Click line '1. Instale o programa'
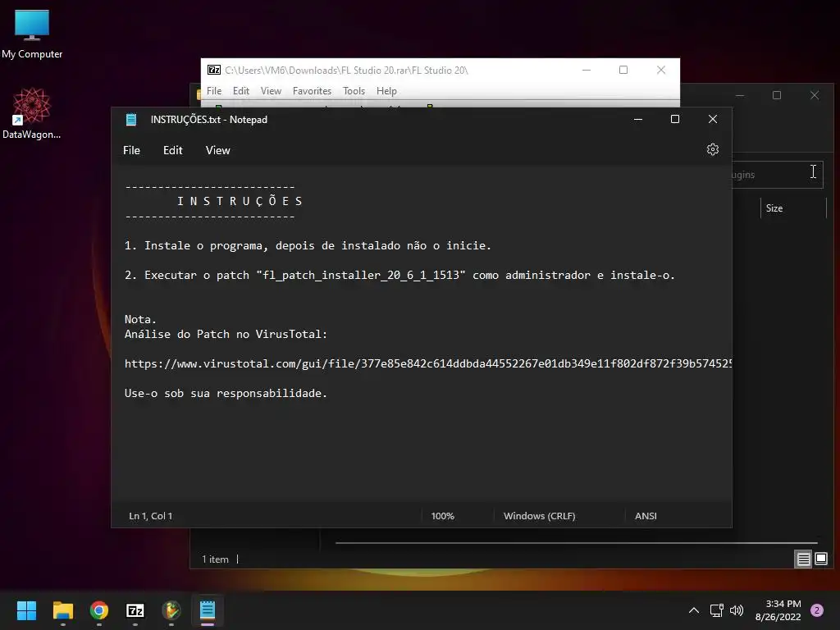The image size is (840, 630). [x=308, y=246]
